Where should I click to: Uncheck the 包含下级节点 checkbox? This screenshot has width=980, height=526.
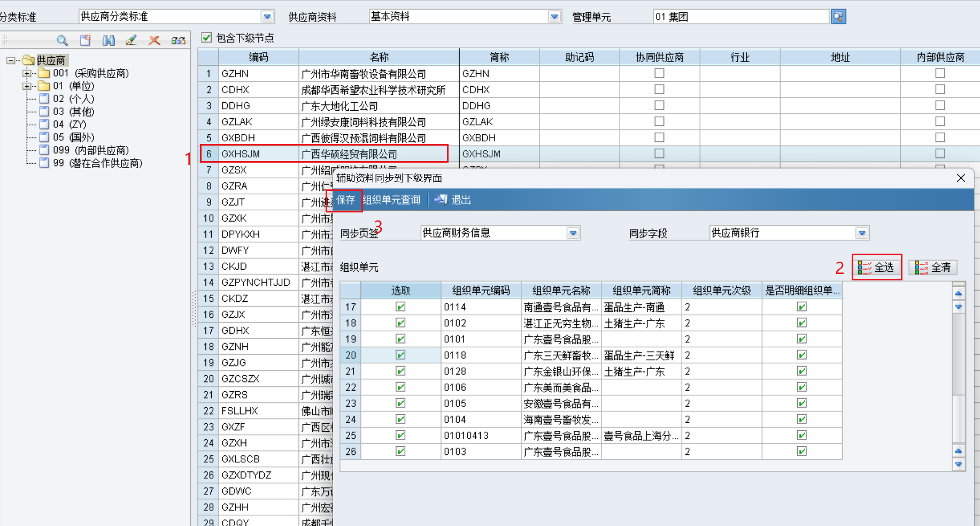[207, 37]
